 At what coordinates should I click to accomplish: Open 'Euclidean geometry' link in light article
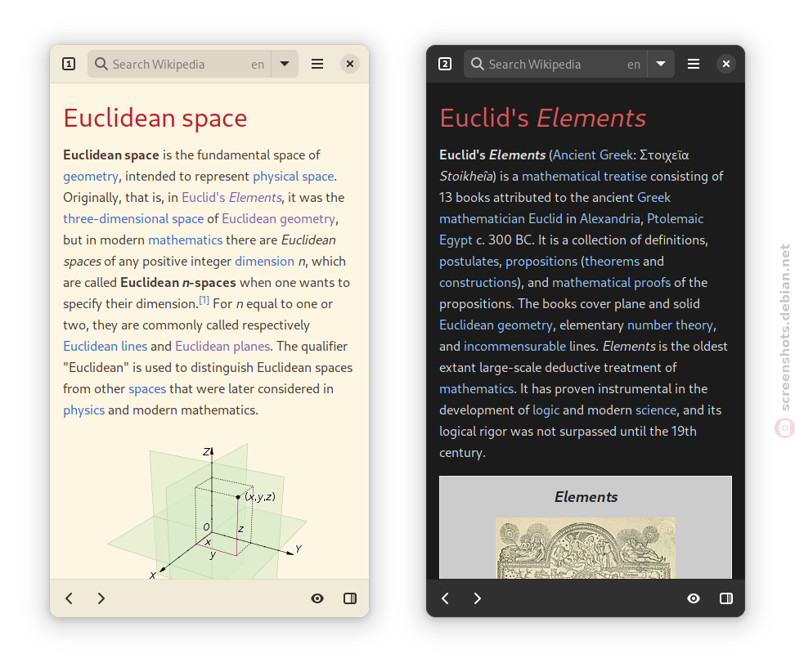(278, 219)
